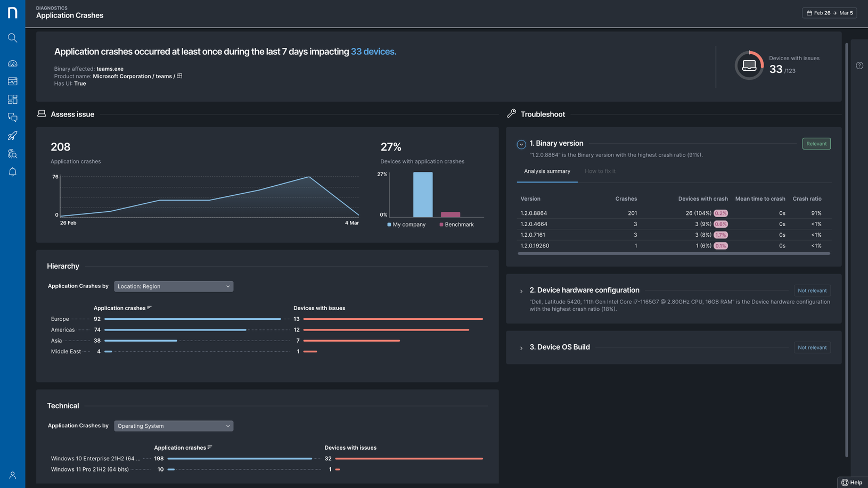
Task: Open the user profile icon at bottom left
Action: tap(12, 475)
